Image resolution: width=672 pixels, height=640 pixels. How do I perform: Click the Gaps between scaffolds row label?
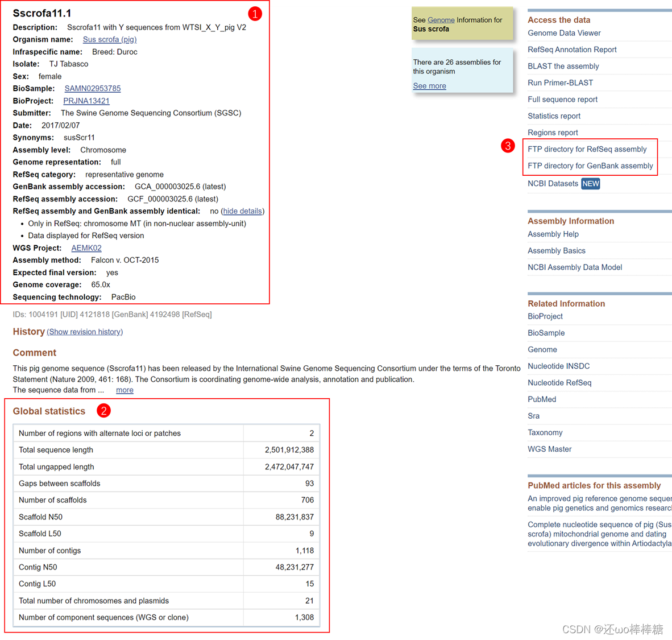[60, 484]
